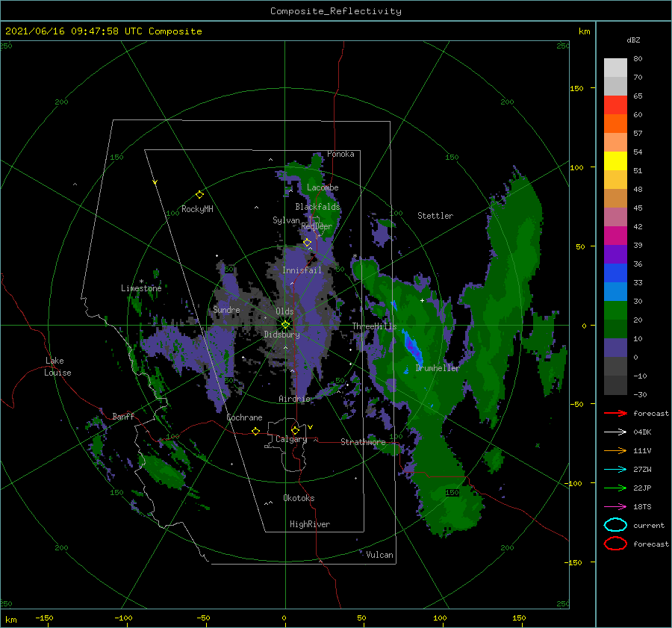This screenshot has height=628, width=672.
Task: Select the dark green 10-20 dBZ swatch
Action: click(615, 329)
